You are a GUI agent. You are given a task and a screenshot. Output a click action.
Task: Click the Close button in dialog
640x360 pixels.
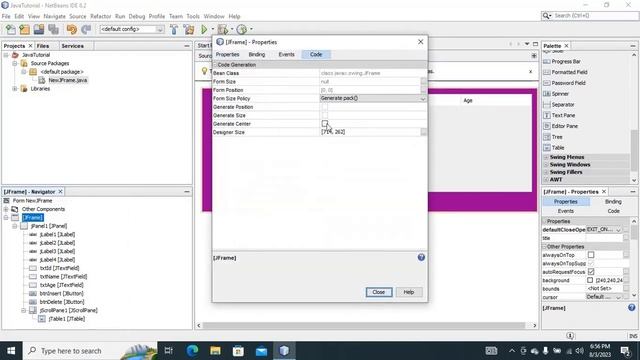(x=379, y=292)
